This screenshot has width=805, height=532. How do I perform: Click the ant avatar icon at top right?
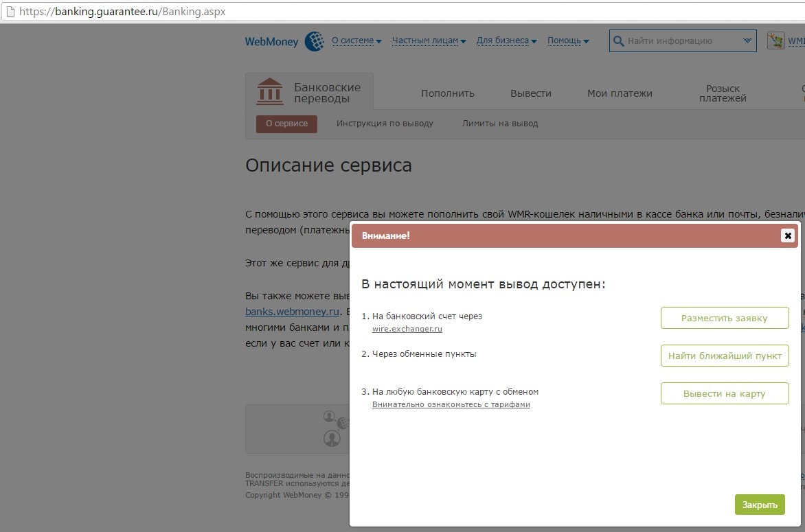775,41
